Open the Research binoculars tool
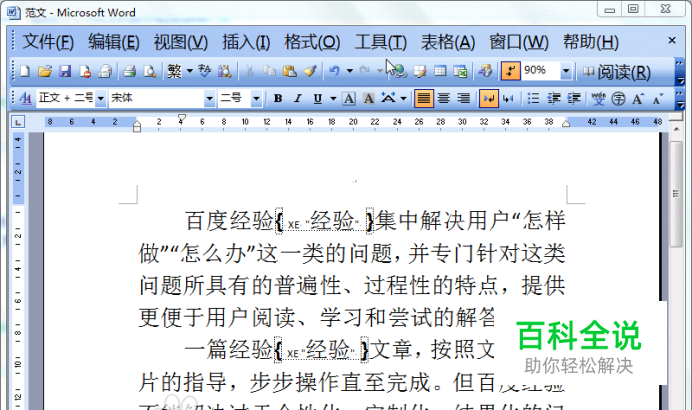Viewport: 692px width, 410px height. [x=225, y=71]
